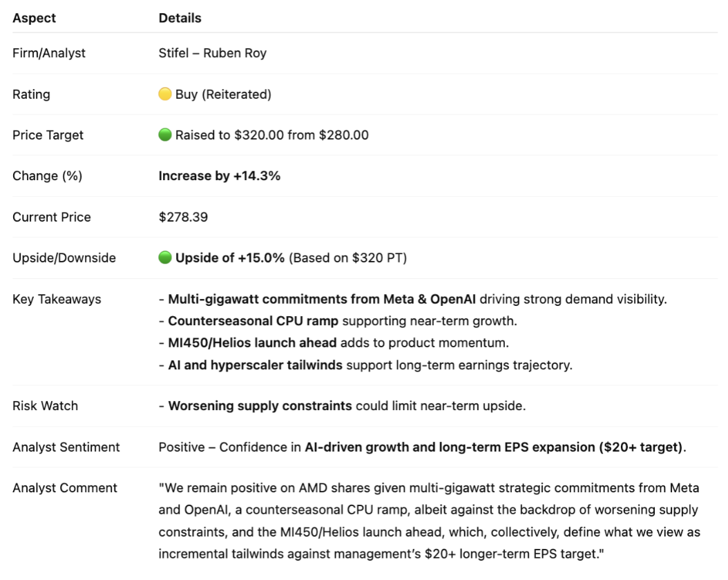Image resolution: width=728 pixels, height=580 pixels.
Task: Click the green circle before Upside of +15.0%
Action: tap(165, 258)
